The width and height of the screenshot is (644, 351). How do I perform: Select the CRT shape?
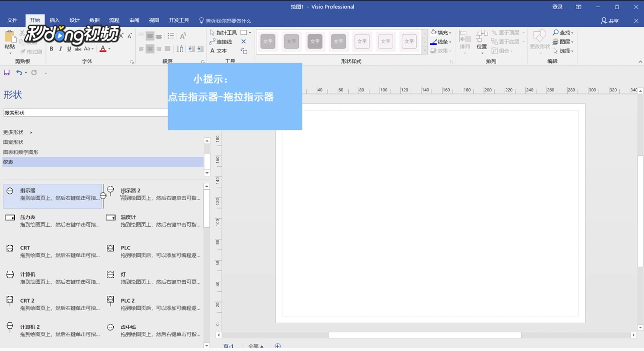click(x=53, y=252)
